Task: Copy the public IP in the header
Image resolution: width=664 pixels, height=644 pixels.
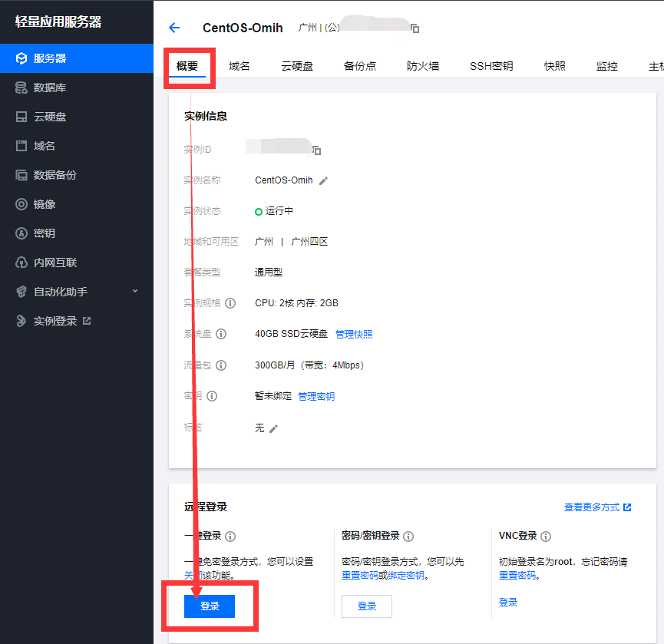Action: (x=415, y=28)
